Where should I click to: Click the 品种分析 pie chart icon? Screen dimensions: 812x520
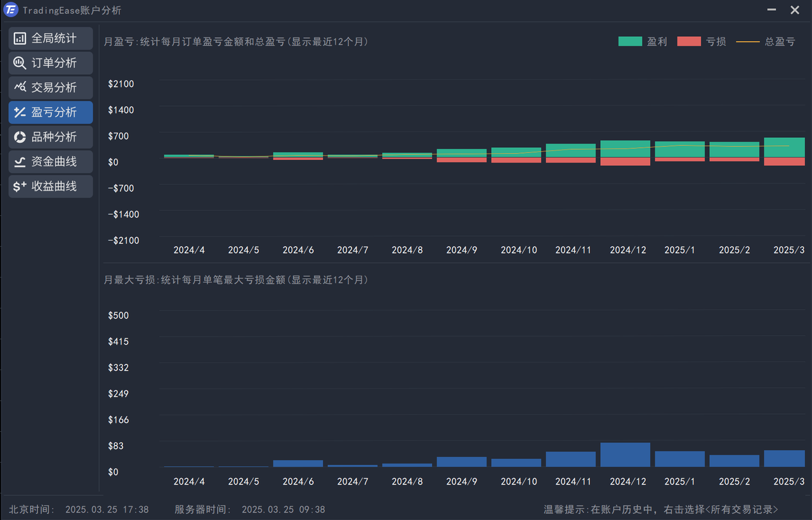pyautogui.click(x=20, y=137)
